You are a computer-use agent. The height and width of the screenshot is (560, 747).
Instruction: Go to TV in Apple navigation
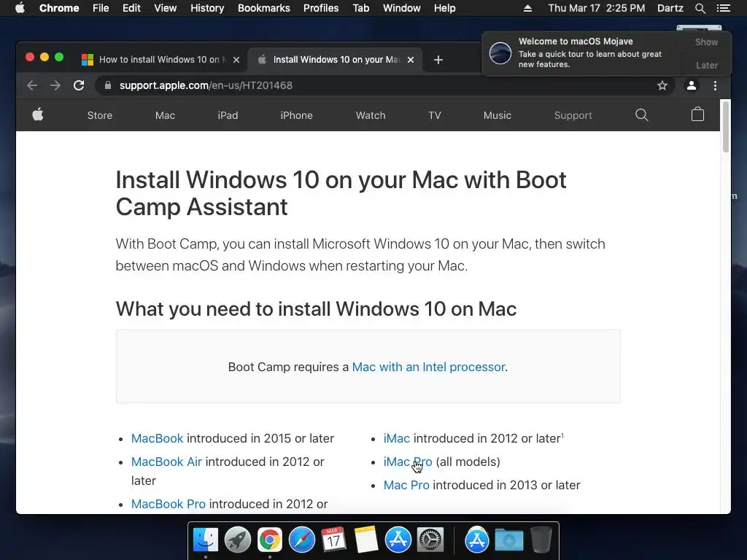click(435, 115)
